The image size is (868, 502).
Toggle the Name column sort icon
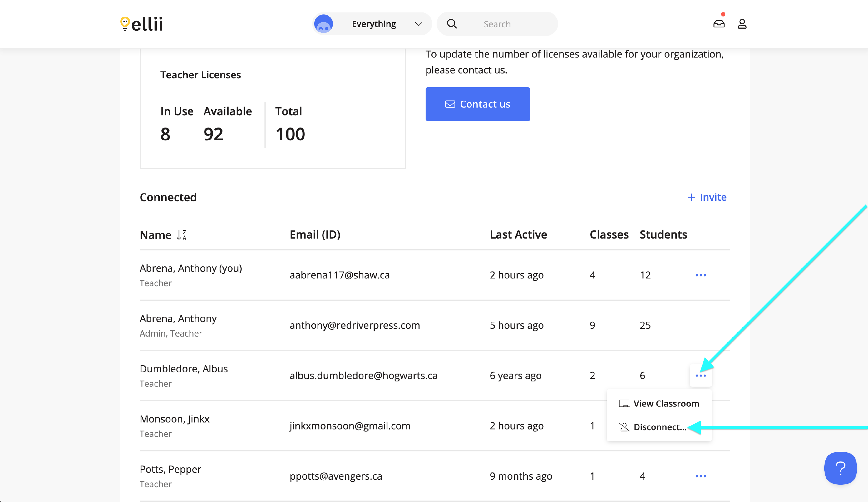click(181, 235)
